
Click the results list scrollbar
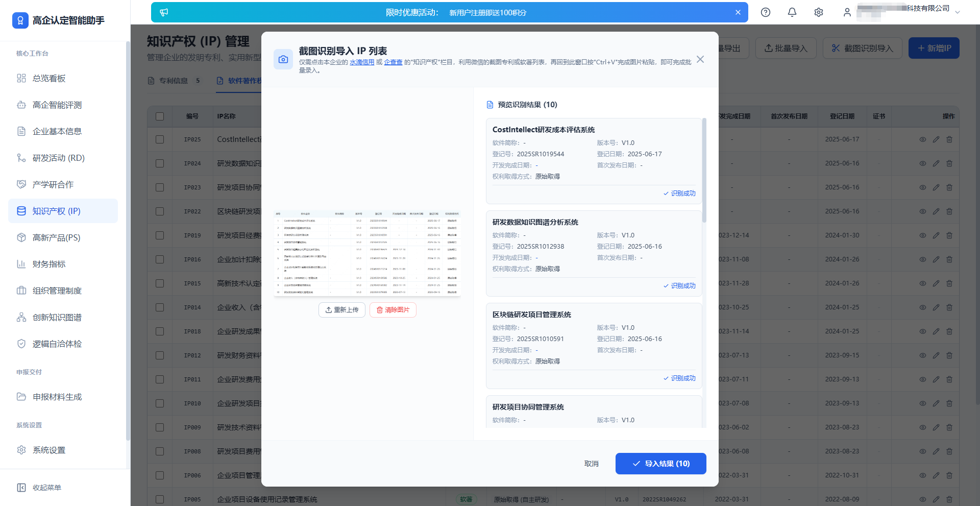704,170
